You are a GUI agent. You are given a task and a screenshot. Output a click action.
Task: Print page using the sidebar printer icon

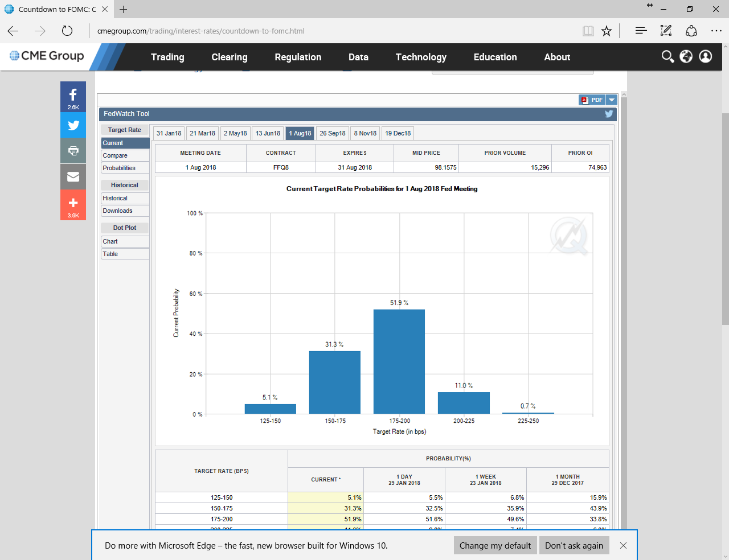point(73,151)
